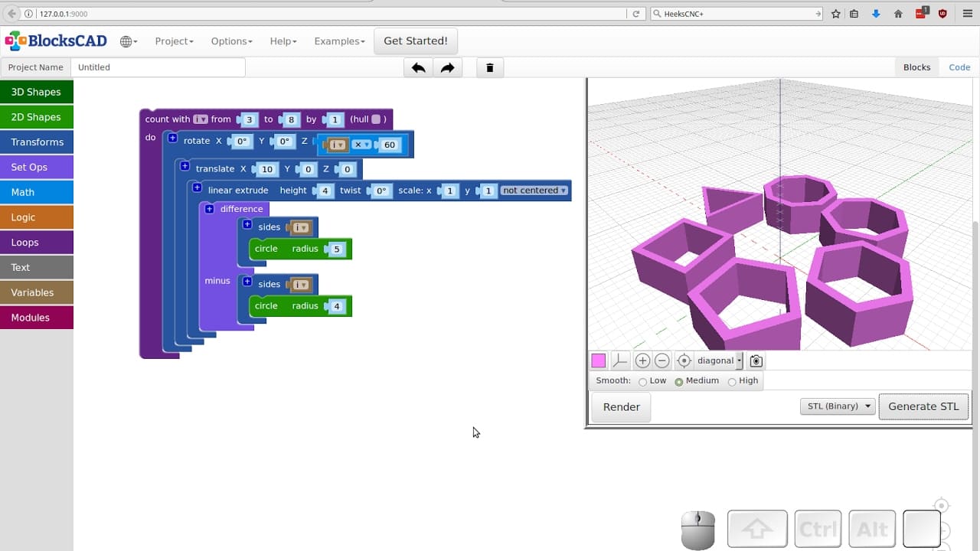Screen dimensions: 980x551
Task: Zoom out using the minus icon
Action: click(x=661, y=360)
